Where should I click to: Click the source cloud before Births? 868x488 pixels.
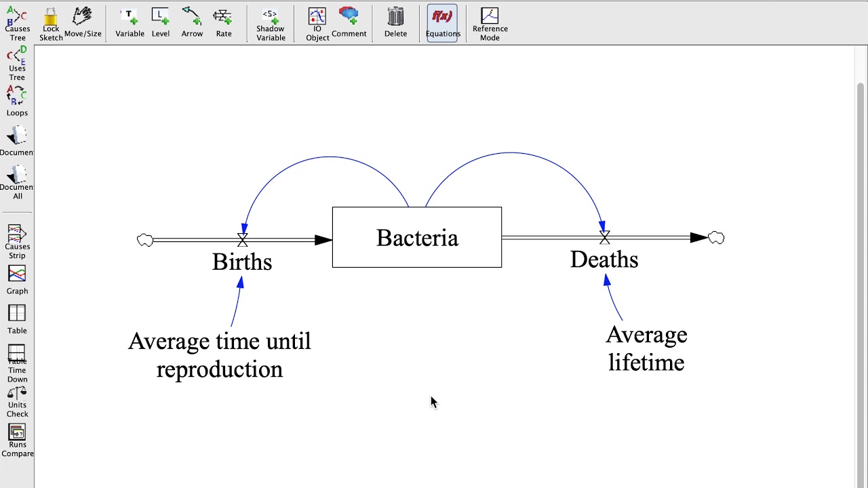pos(145,240)
